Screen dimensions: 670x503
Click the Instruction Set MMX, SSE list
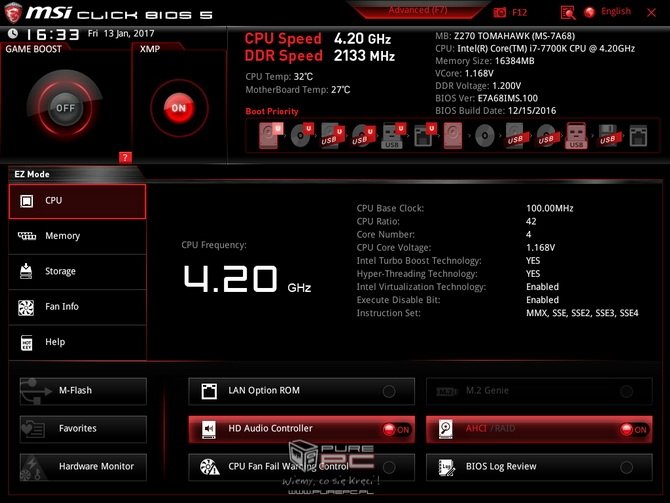pos(582,313)
